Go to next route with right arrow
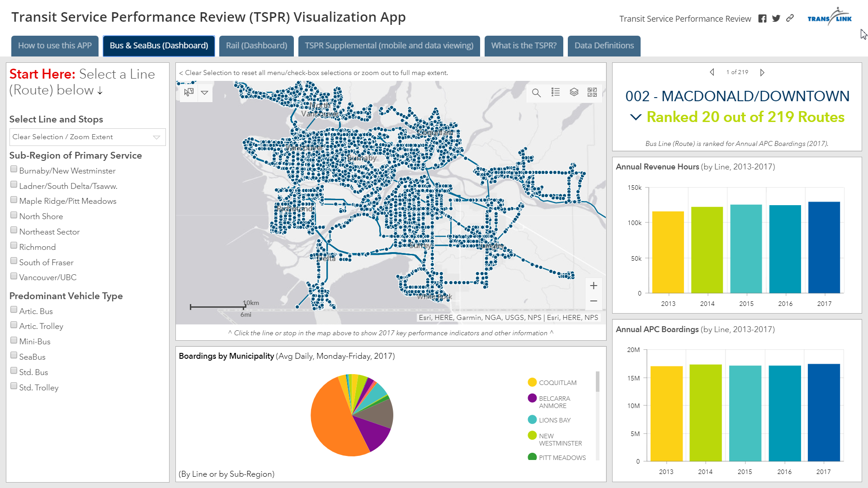868x488 pixels. point(762,72)
